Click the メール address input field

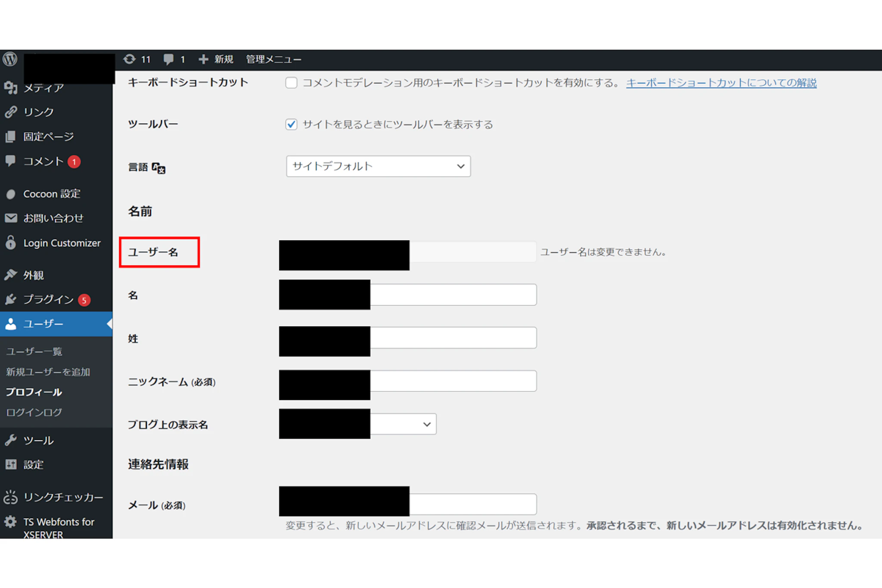coord(472,504)
